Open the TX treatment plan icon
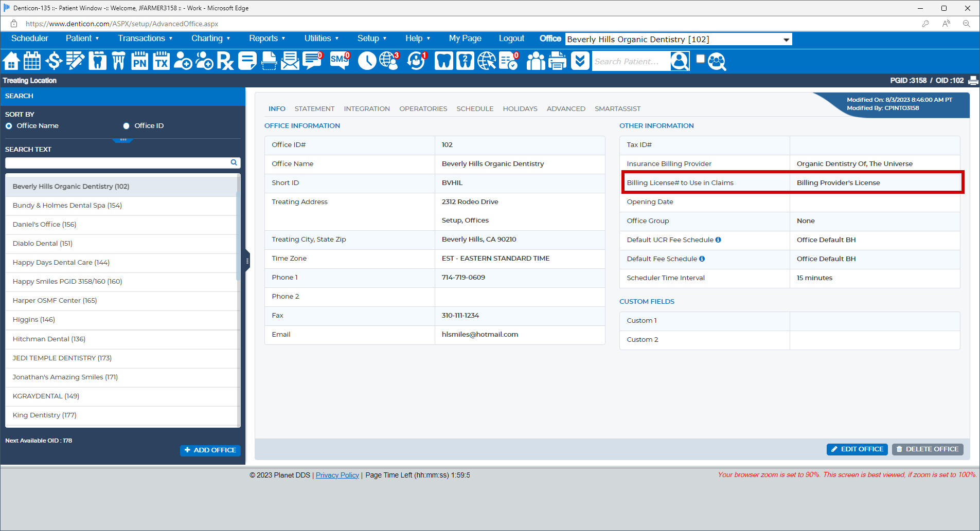 (162, 61)
